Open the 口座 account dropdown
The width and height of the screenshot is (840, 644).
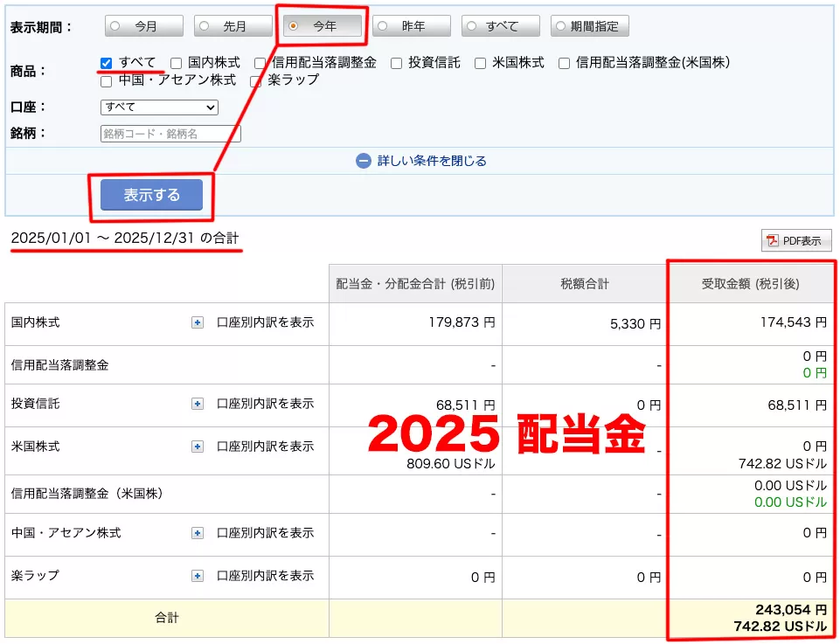157,107
